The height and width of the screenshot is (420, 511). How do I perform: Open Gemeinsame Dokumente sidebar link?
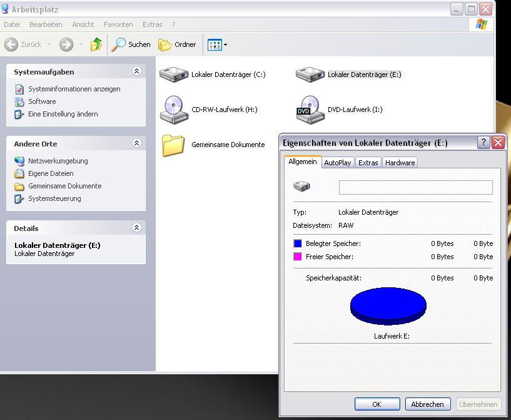coord(65,186)
